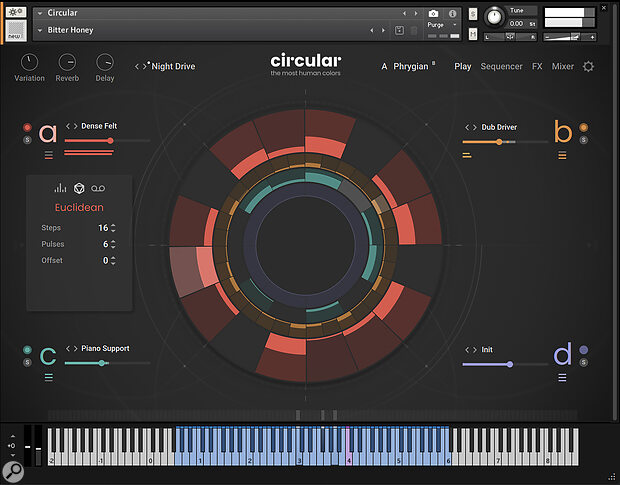
Task: Open layer b hamburger menu
Action: click(562, 155)
